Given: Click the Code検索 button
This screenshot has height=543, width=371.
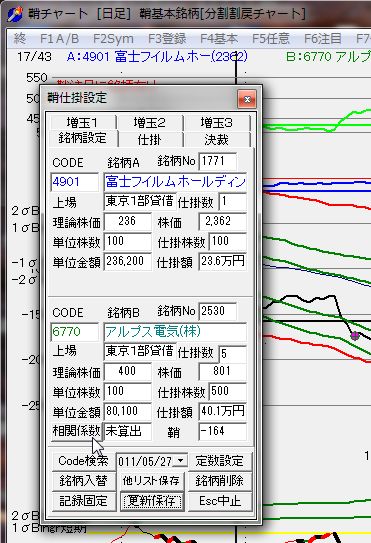Looking at the screenshot, I should (x=83, y=461).
